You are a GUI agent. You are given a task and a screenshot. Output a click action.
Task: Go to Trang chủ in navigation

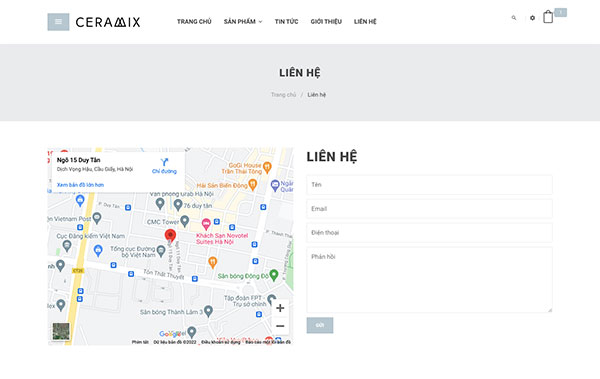click(x=194, y=22)
